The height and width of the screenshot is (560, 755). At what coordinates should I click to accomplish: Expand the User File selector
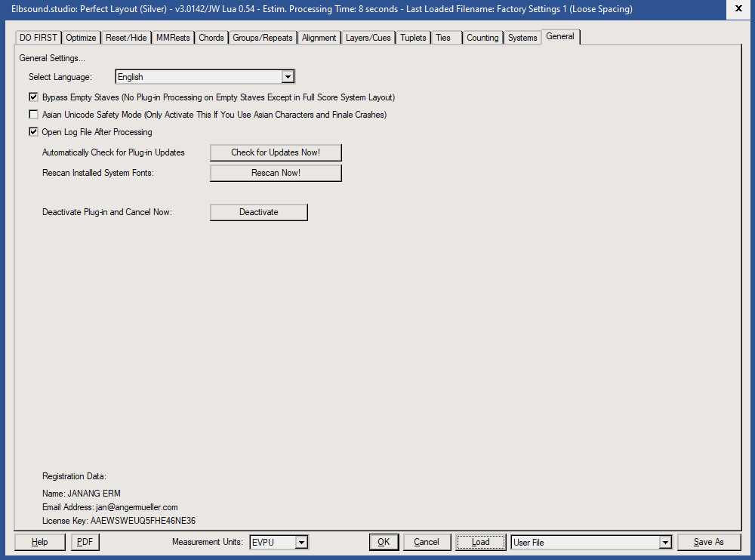tap(665, 542)
